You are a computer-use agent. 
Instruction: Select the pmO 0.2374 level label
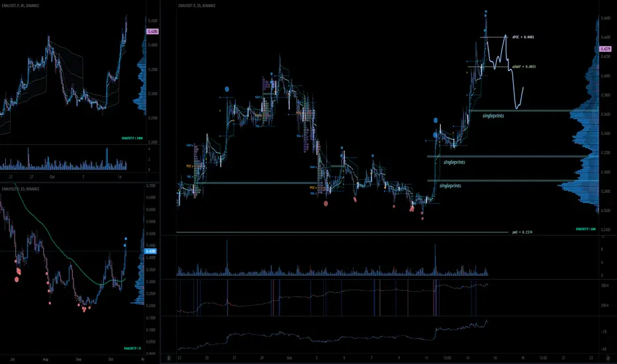point(522,232)
